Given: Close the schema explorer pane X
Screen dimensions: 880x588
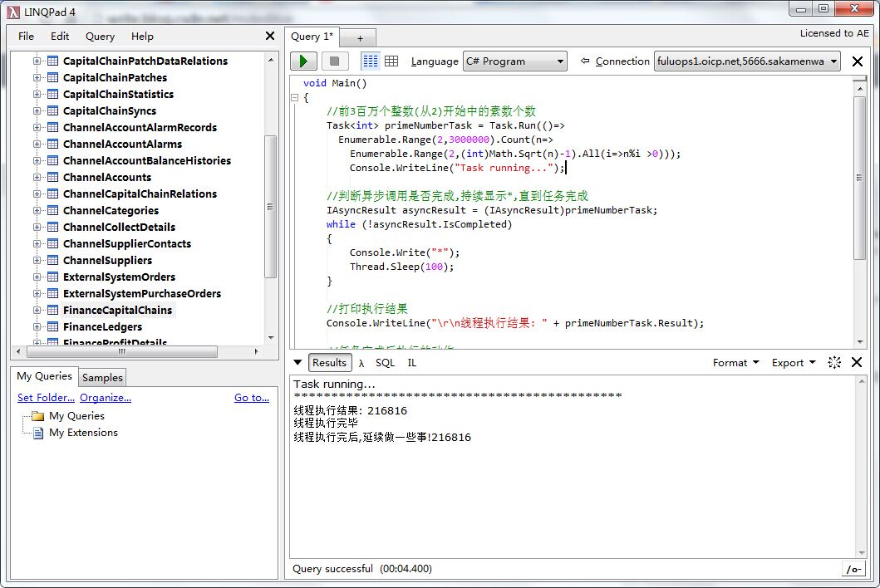Looking at the screenshot, I should click(x=270, y=36).
